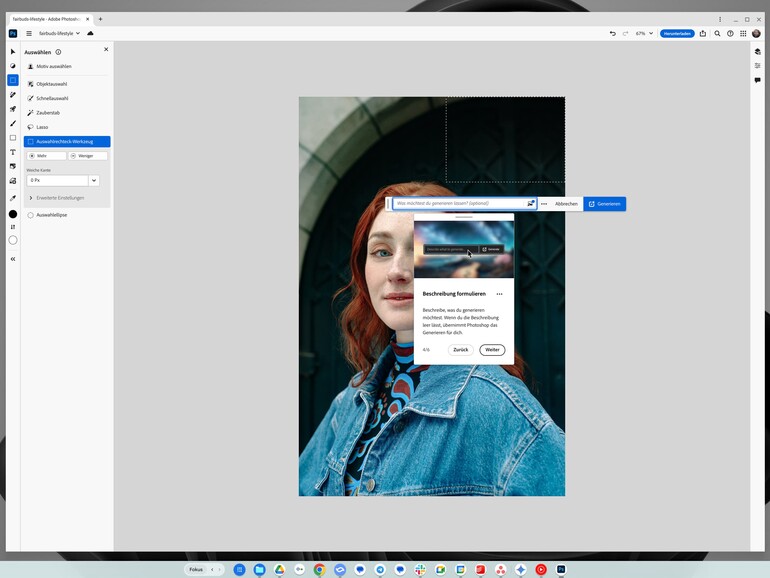Open the Weiche Kante value dropdown arrow
770x578 pixels.
tap(94, 180)
